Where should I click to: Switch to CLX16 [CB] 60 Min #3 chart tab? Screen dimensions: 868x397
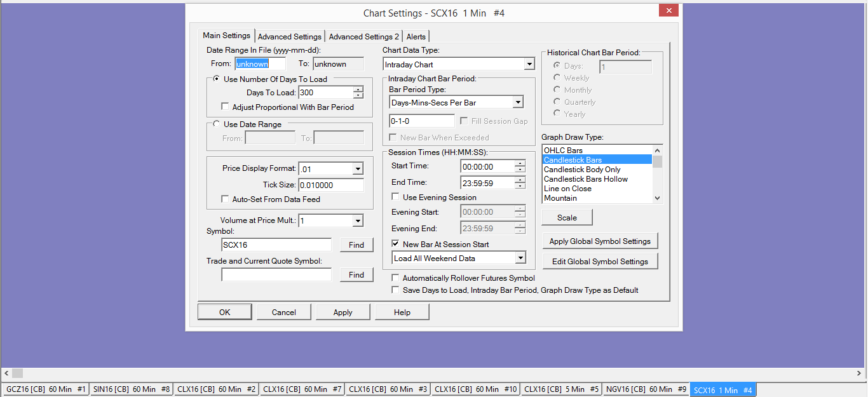[x=388, y=389]
